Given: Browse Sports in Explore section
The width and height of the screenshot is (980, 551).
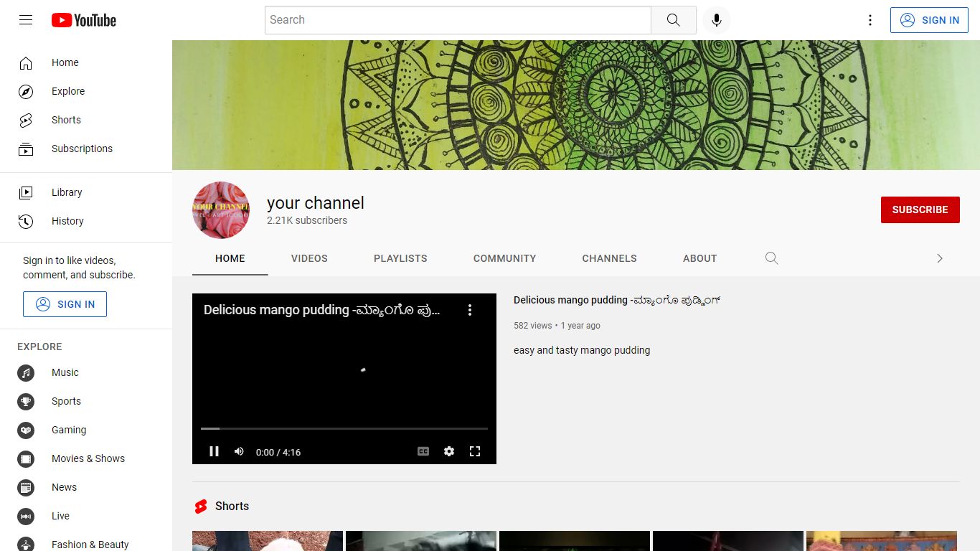Looking at the screenshot, I should pos(86,401).
